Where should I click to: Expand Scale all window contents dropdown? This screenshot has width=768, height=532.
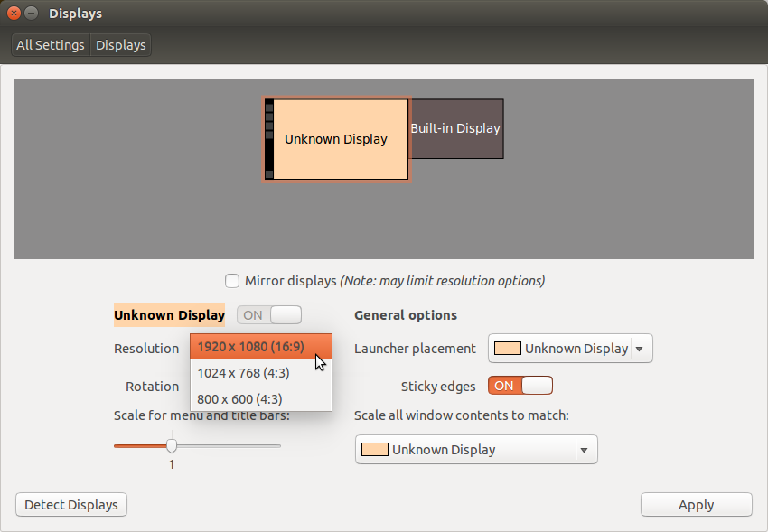[x=584, y=450]
